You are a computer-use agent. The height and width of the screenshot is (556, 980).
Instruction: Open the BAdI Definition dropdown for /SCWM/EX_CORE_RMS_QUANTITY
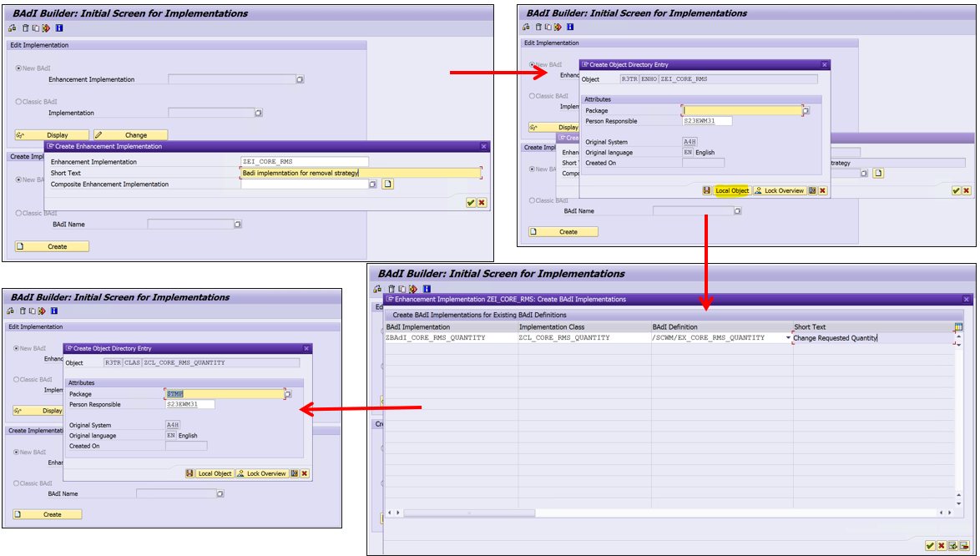tap(788, 337)
